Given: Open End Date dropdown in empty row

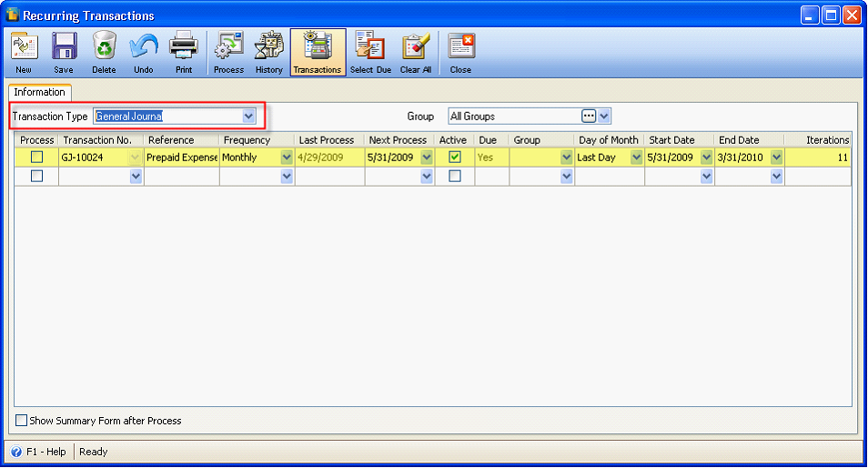Looking at the screenshot, I should click(777, 176).
